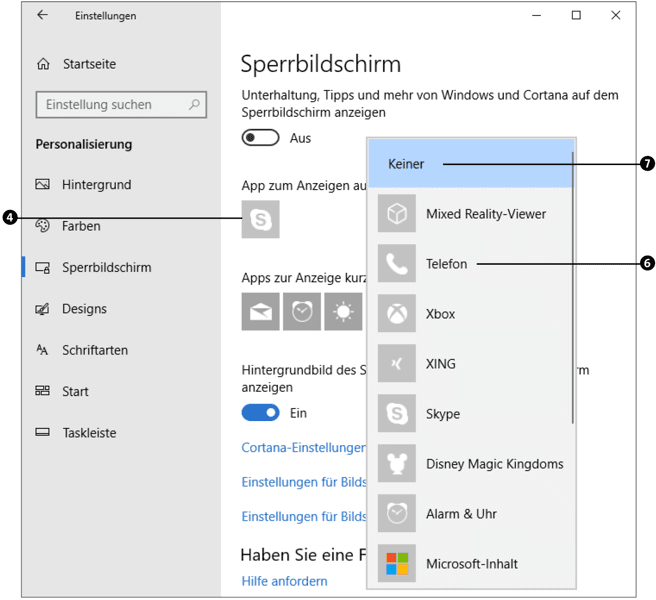Click the XING logo icon

click(x=397, y=364)
